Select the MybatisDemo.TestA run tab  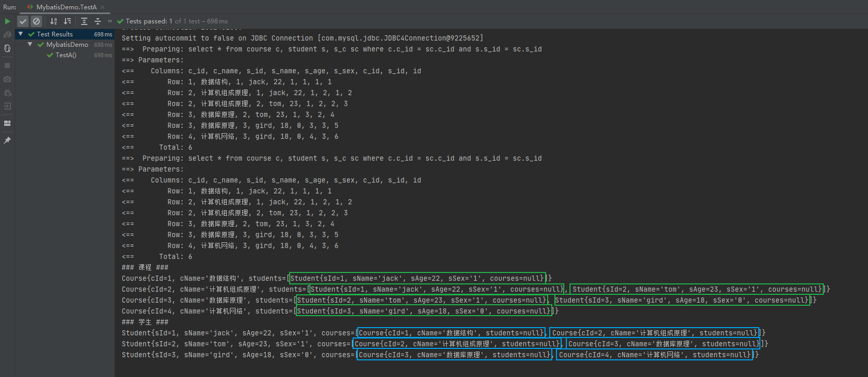pyautogui.click(x=66, y=7)
